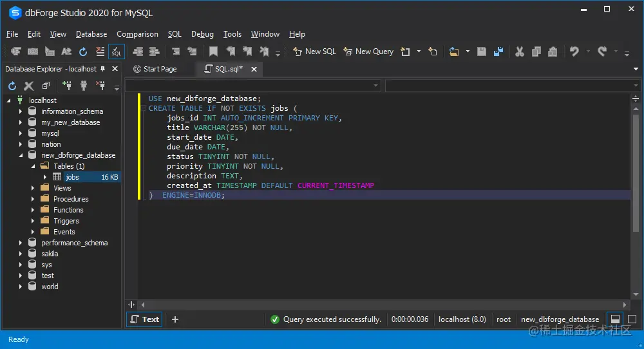644x349 pixels.
Task: Go to previous bookmark icon
Action: 231,52
